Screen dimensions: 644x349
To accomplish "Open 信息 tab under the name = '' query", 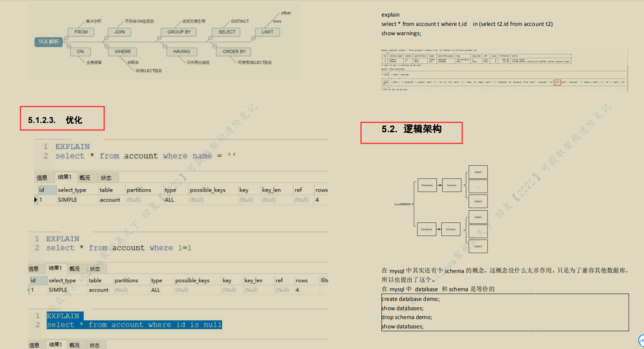I will pos(42,178).
